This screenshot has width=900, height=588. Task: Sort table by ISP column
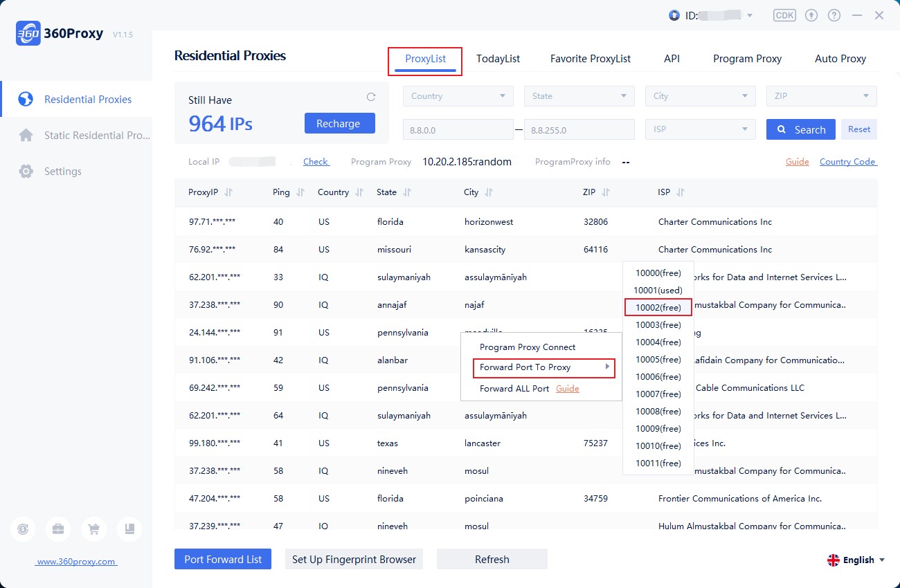[x=681, y=192]
